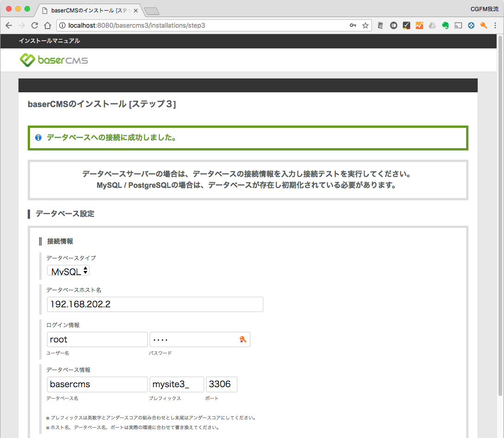Click the データベースへの接続に成功しました message
Image resolution: width=504 pixels, height=438 pixels.
click(111, 138)
